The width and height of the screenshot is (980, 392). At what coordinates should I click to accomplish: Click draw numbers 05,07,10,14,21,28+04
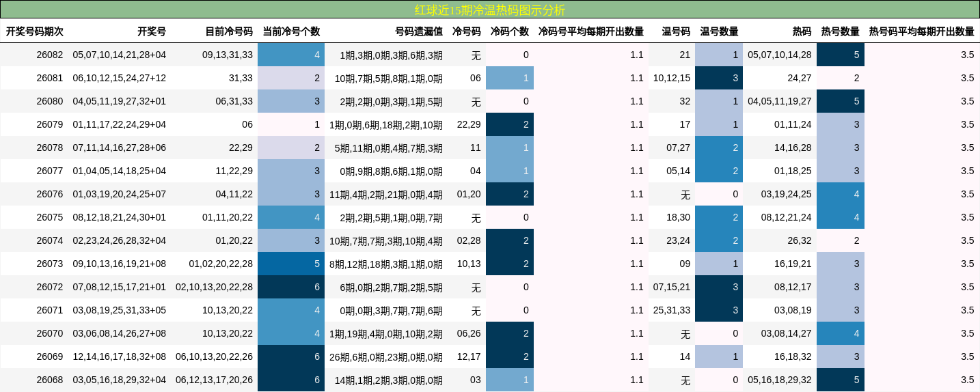[120, 55]
